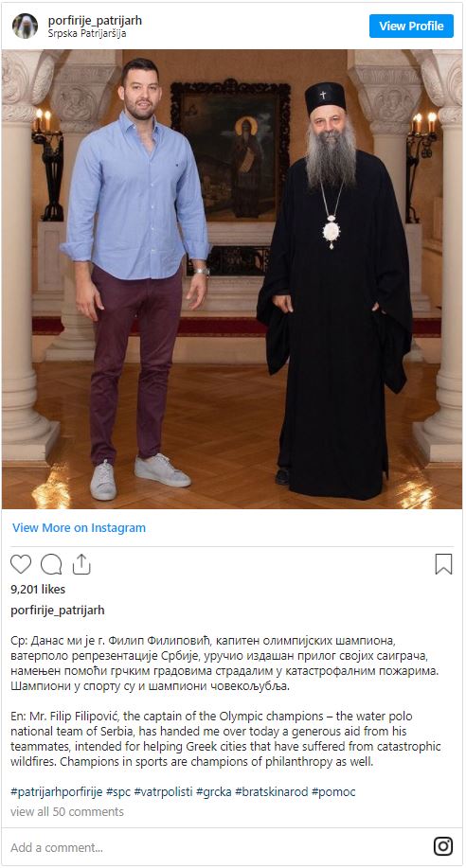Save the post with the bookmark icon
The height and width of the screenshot is (868, 466).
coord(444,564)
